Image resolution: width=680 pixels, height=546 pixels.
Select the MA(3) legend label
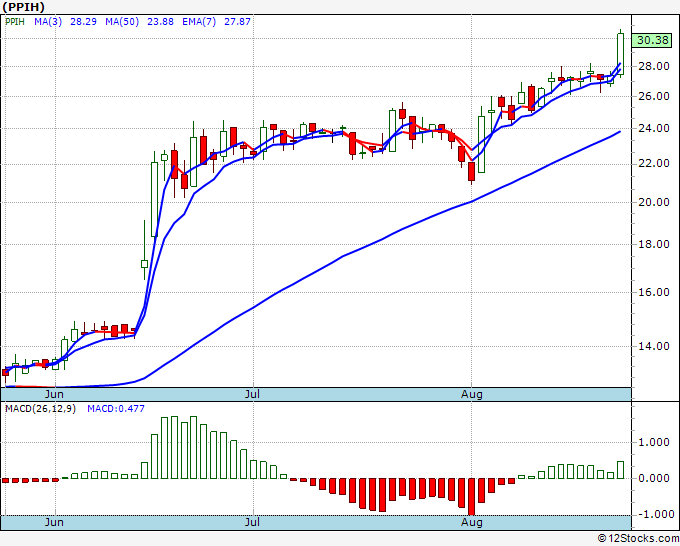point(48,22)
